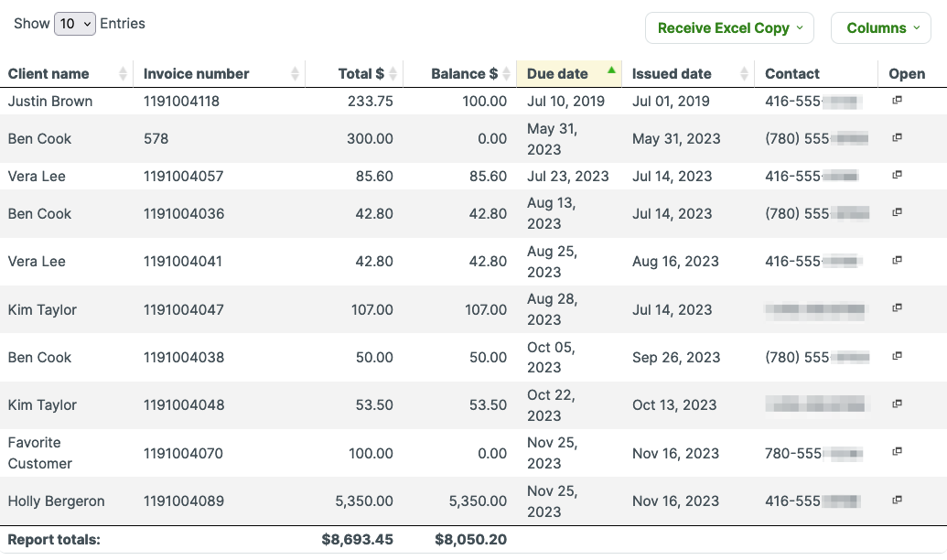Open Favorite Customer's invoice using the open icon
This screenshot has height=560, width=947.
897,451
